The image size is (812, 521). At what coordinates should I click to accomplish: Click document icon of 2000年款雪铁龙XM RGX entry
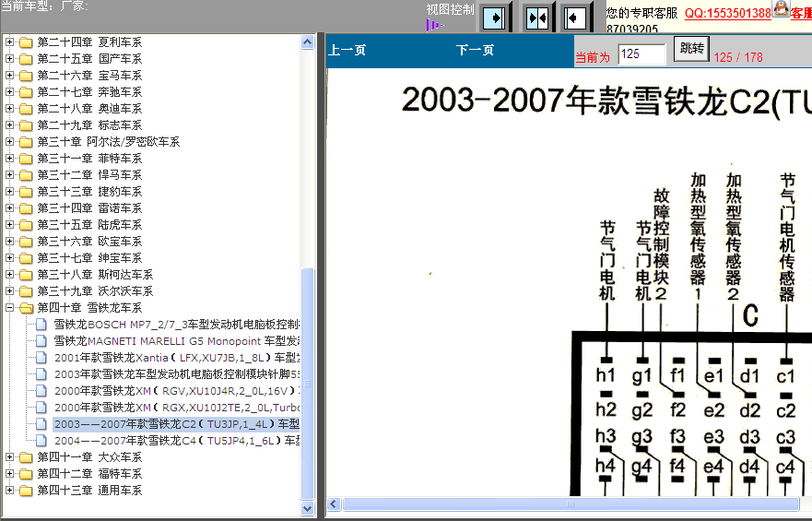41,407
